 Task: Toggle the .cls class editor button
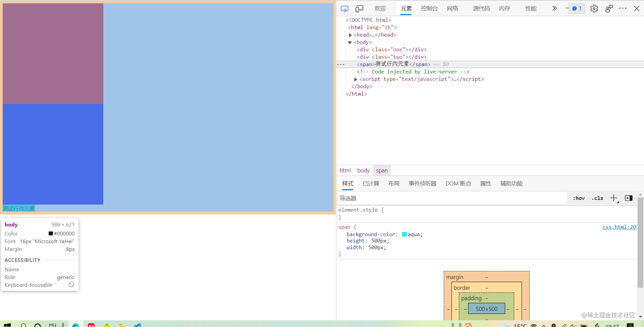click(597, 198)
